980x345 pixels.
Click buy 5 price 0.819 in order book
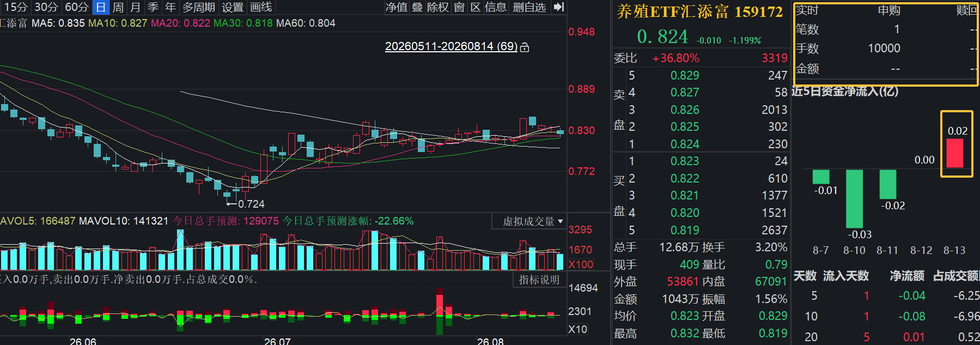click(x=685, y=230)
